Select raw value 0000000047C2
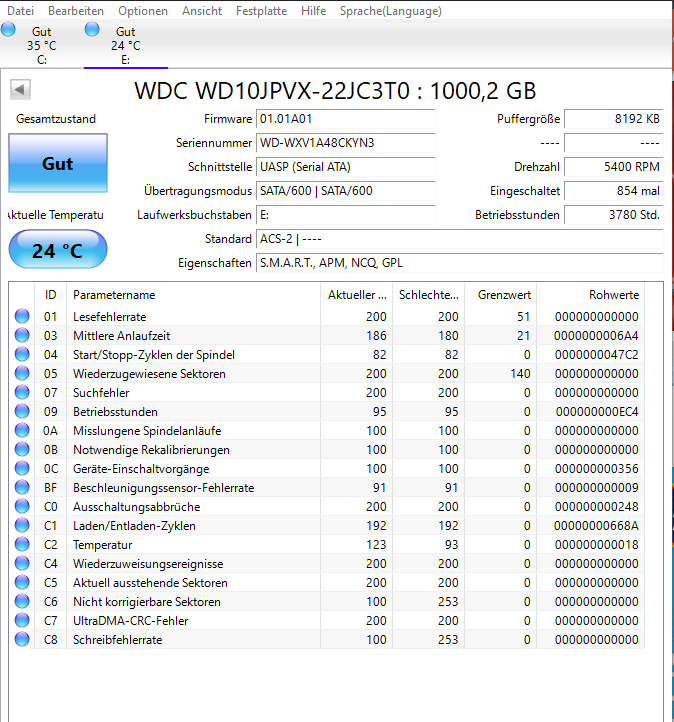674x722 pixels. [x=597, y=355]
